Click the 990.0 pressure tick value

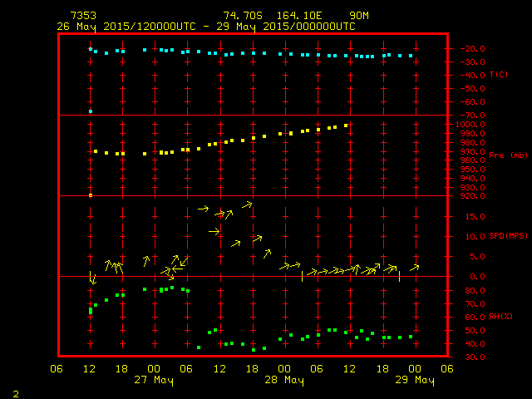473,134
